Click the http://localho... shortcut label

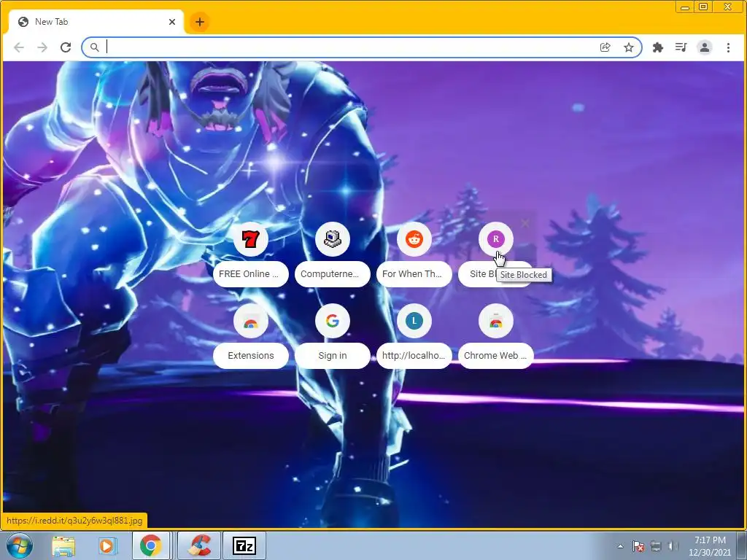point(414,356)
